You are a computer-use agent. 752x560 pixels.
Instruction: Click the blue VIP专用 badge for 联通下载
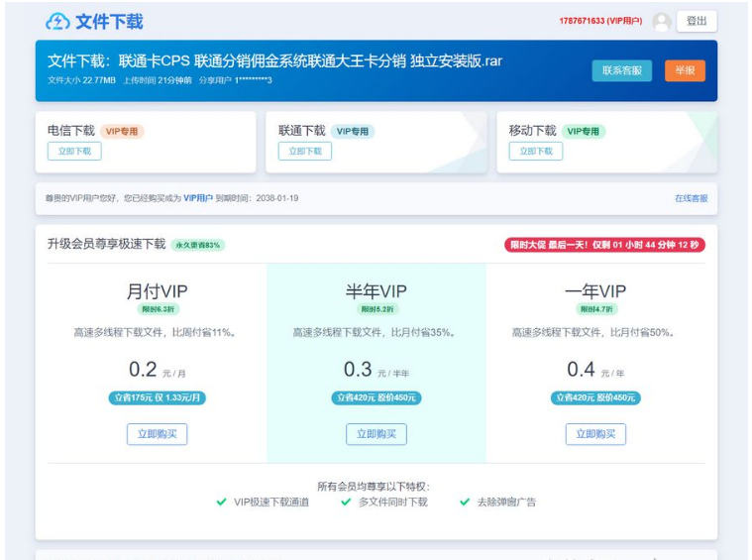(353, 131)
